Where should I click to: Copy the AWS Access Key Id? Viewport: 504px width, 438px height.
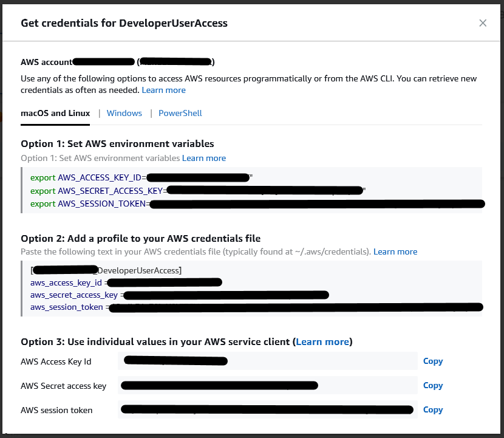coord(433,361)
